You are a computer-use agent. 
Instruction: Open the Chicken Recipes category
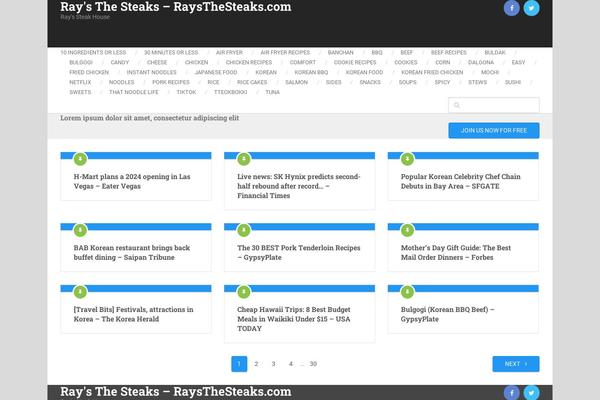pyautogui.click(x=249, y=62)
